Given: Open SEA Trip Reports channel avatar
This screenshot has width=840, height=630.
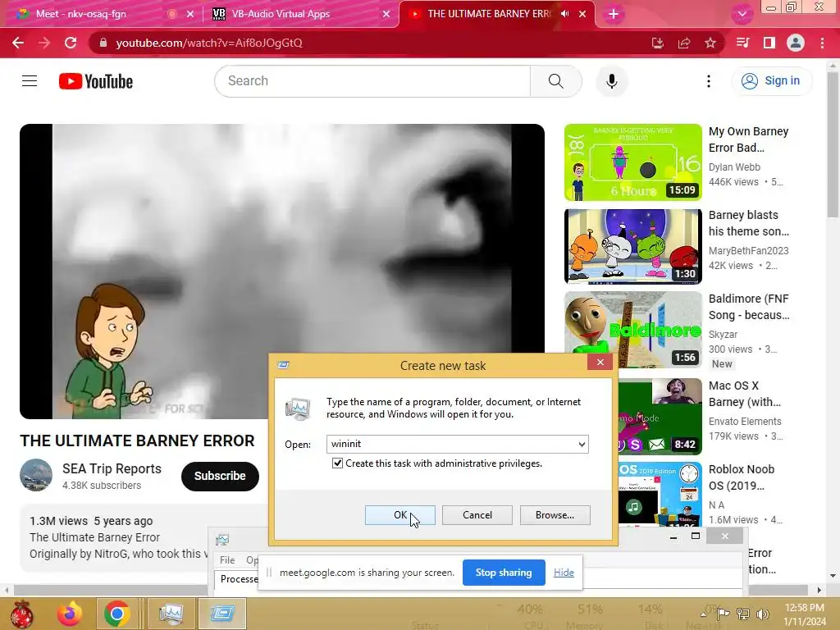Looking at the screenshot, I should pos(36,475).
